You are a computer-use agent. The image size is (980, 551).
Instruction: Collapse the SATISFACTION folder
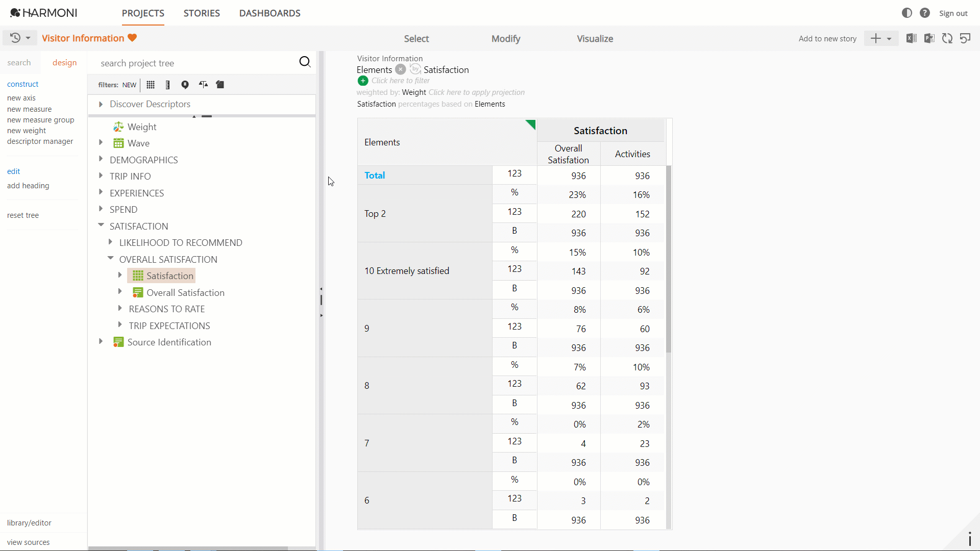(x=101, y=225)
